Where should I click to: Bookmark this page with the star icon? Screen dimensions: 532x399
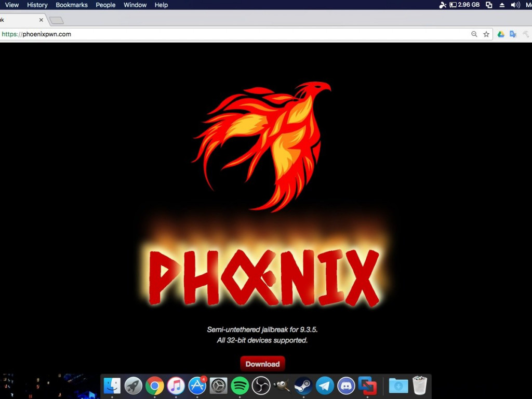point(486,34)
